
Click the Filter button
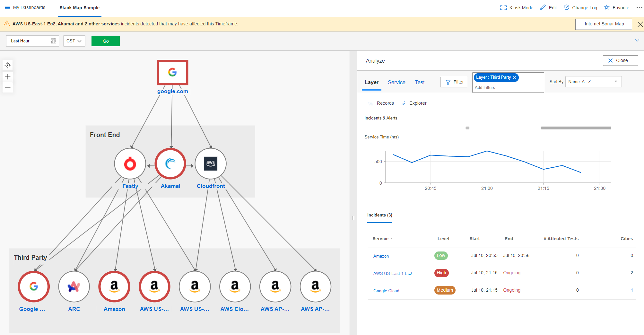click(453, 82)
